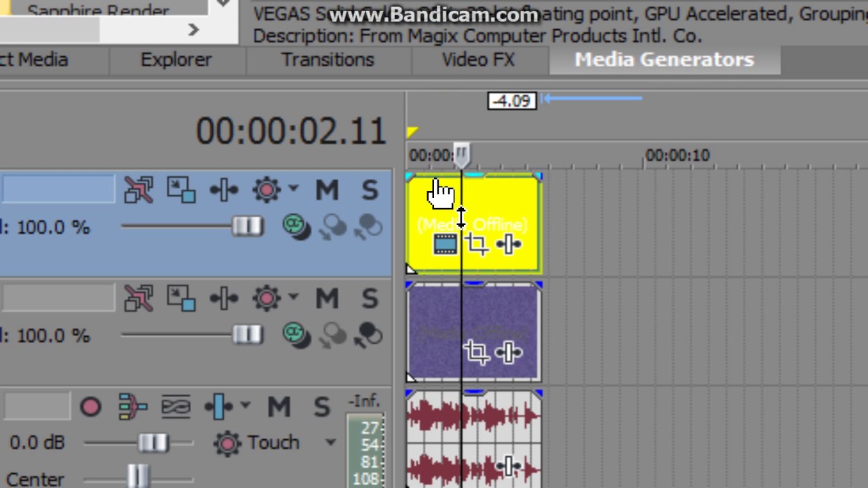Adjust the second video track level slider
The image size is (868, 488).
click(x=247, y=334)
